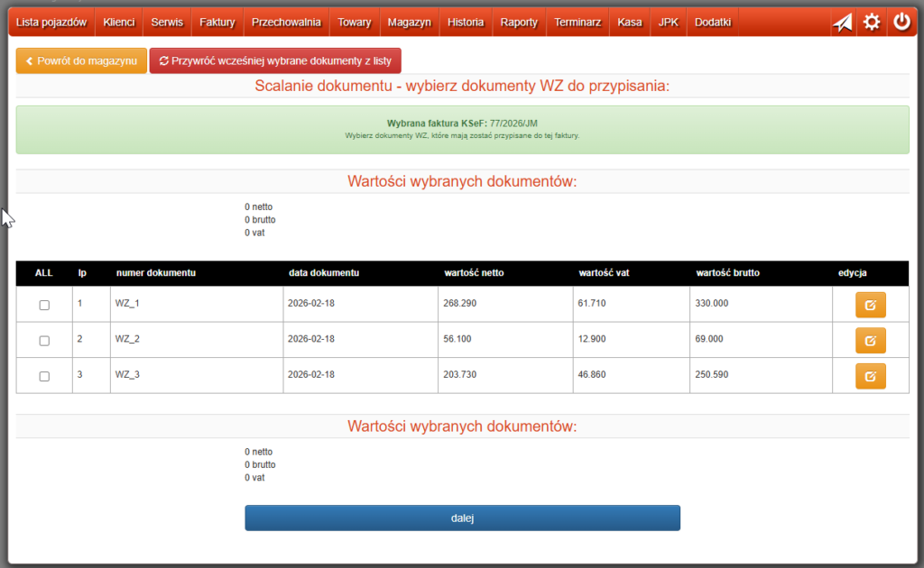Open the Faktury menu
The image size is (924, 568).
217,22
